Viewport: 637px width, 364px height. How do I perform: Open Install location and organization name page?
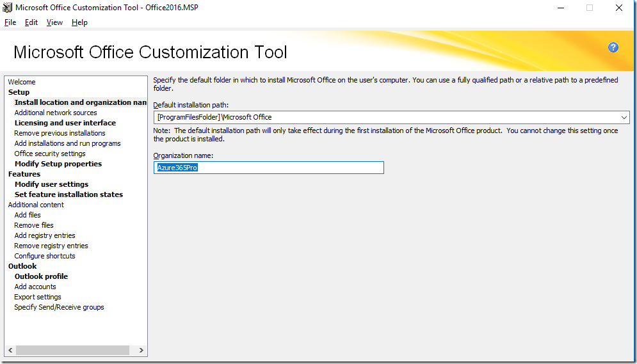81,102
